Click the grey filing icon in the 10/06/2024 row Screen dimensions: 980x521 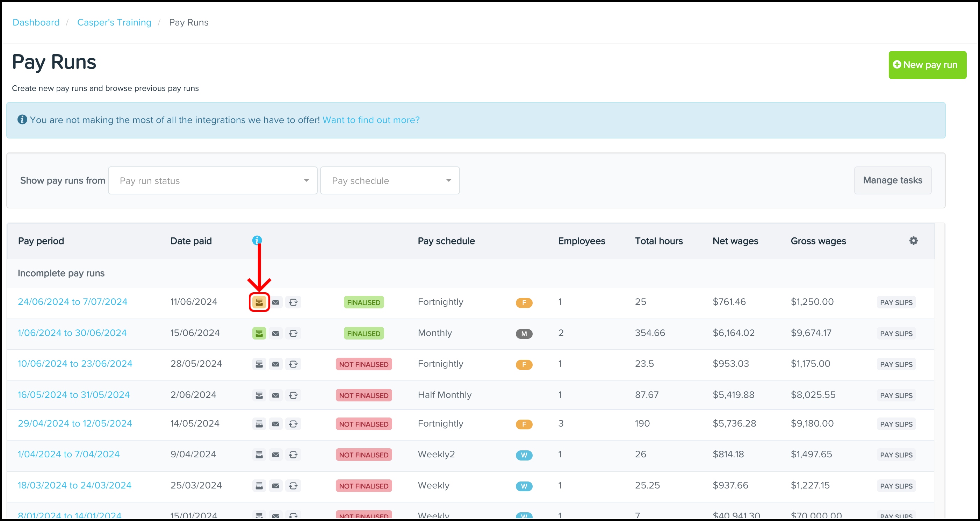pos(259,364)
